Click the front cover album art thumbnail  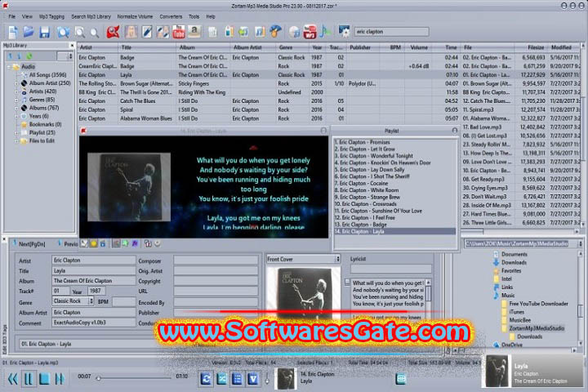coord(303,291)
